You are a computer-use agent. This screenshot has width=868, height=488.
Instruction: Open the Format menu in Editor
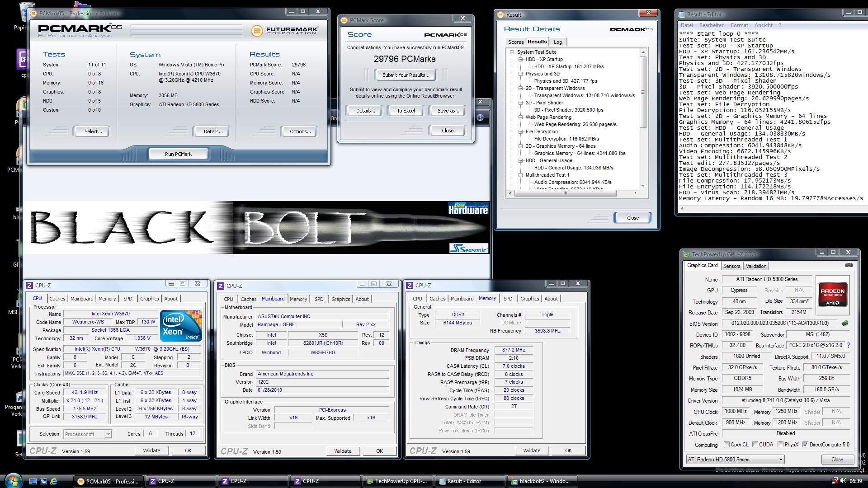pos(739,25)
